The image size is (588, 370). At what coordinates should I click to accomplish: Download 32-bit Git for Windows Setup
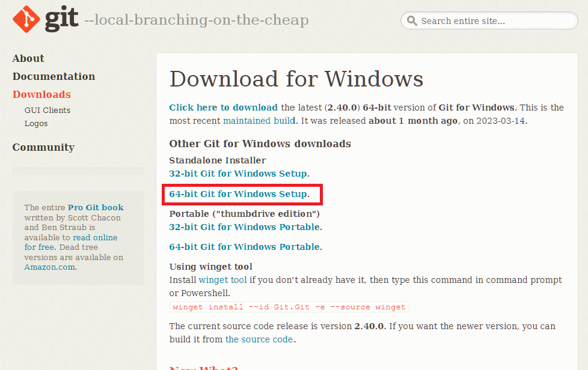(238, 174)
